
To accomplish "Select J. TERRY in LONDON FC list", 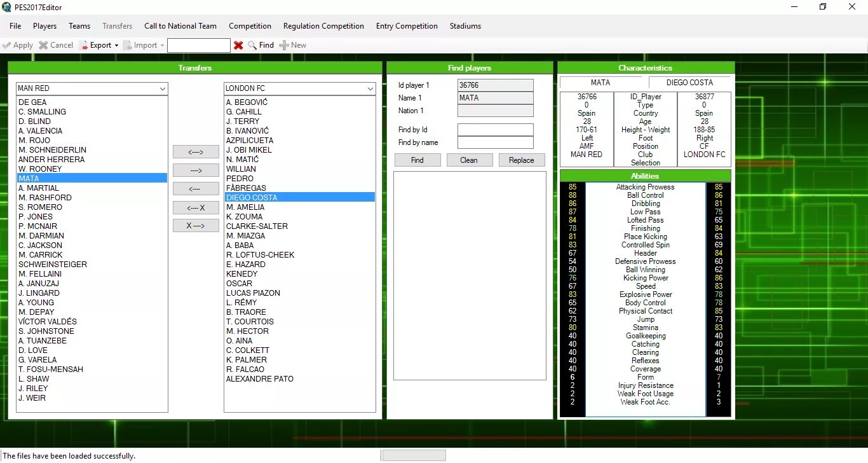I will click(x=300, y=121).
